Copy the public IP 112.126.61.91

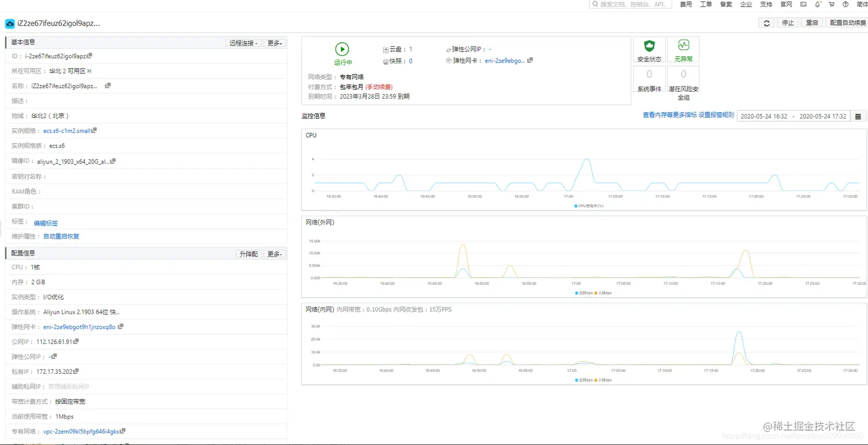tap(76, 341)
